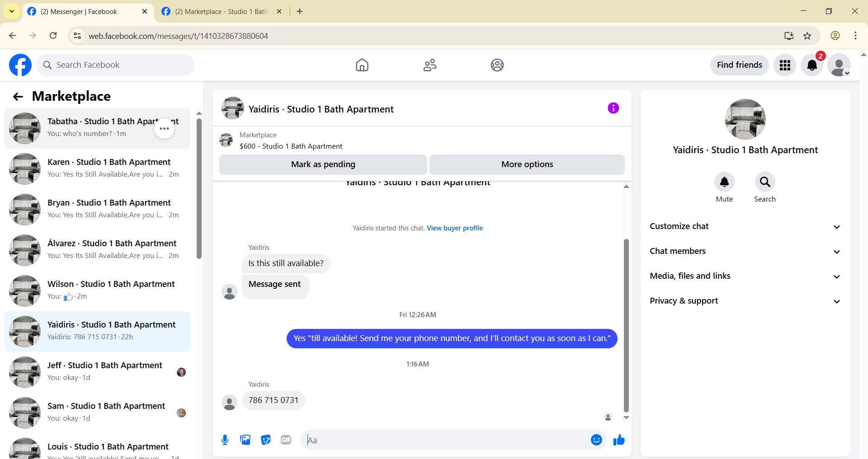Open the Friends icon in top navigation
This screenshot has height=459, width=868.
click(x=429, y=65)
